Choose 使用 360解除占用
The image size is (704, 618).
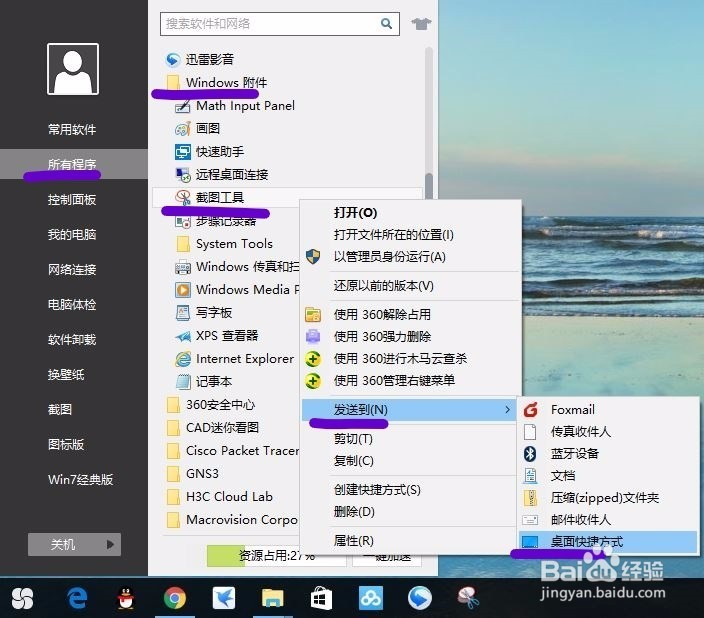pyautogui.click(x=382, y=314)
